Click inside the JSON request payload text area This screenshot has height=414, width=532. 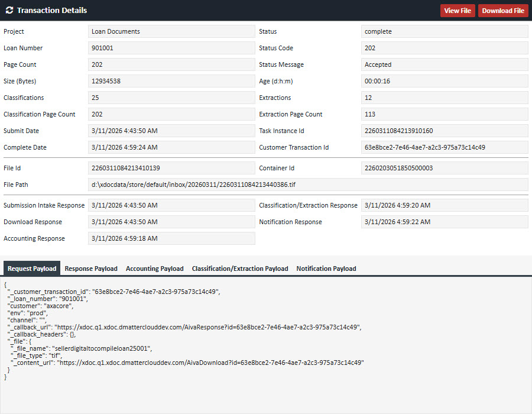(x=266, y=355)
